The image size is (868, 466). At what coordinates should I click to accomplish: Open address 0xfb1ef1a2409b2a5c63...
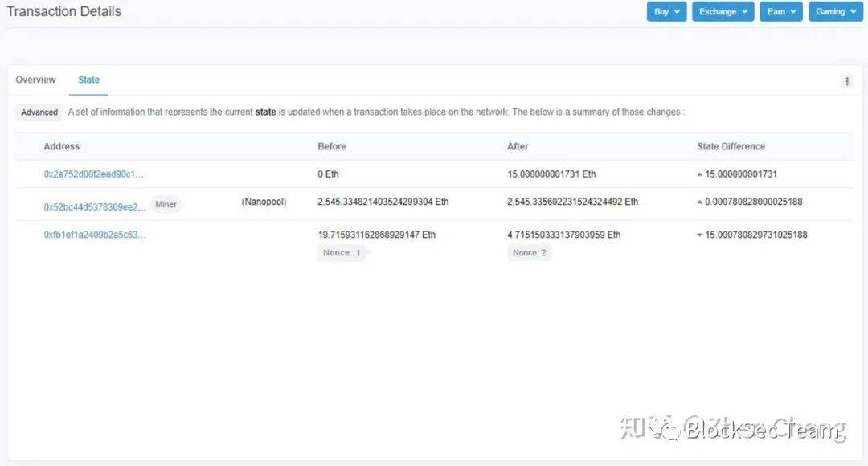pos(95,235)
